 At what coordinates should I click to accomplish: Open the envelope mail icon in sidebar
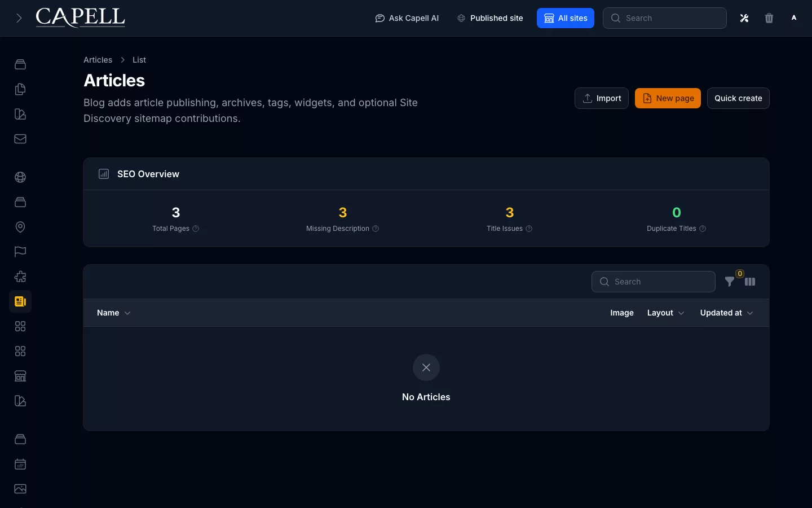pyautogui.click(x=20, y=139)
